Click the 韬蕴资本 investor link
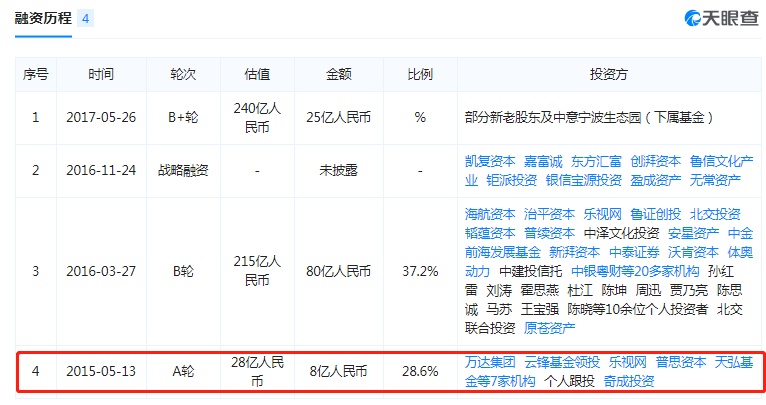The image size is (766, 405). 490,233
